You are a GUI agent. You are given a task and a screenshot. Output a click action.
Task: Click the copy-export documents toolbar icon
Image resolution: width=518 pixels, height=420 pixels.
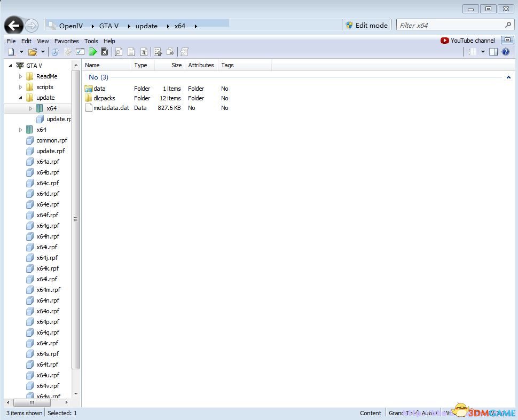(170, 52)
